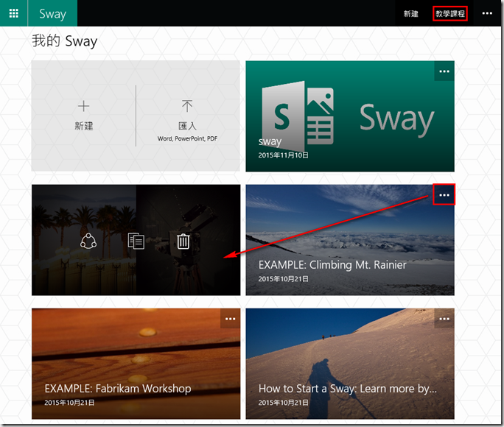Open EXAMPLE: Climbing Mt. Rainier card
The height and width of the screenshot is (427, 504).
pos(350,240)
